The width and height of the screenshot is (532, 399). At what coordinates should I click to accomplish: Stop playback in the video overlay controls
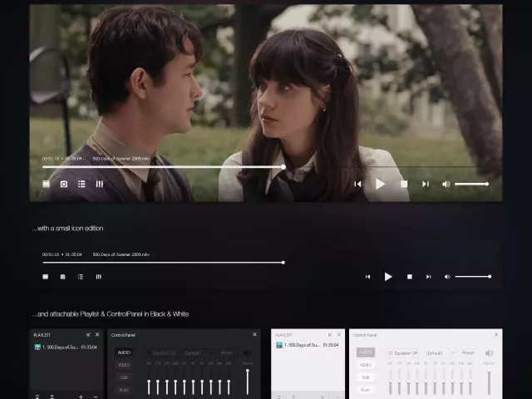[404, 184]
